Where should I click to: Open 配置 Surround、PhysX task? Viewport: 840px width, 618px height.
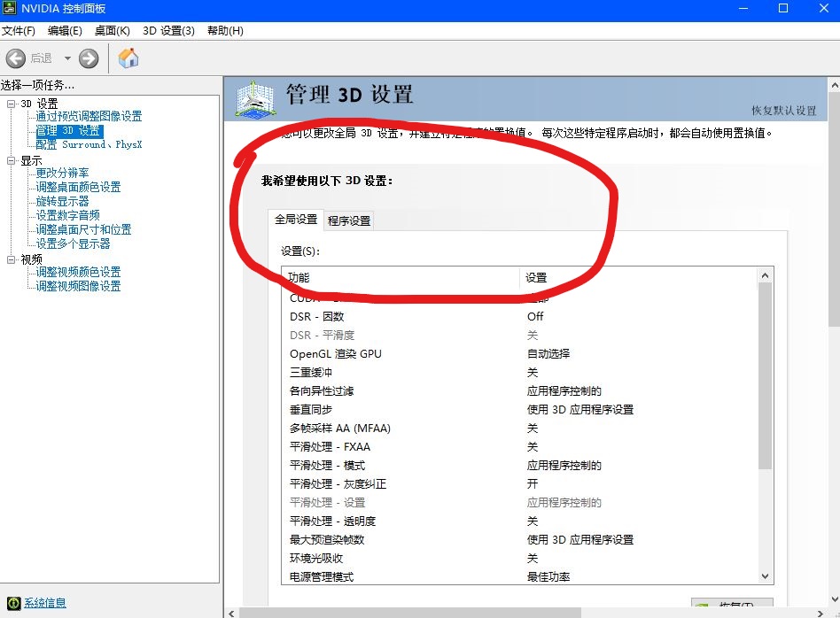coord(89,144)
